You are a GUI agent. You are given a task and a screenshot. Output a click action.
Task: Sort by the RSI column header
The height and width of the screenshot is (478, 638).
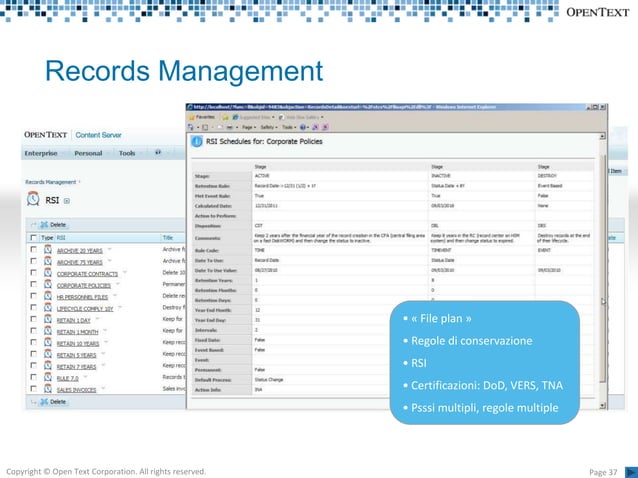tap(61, 238)
